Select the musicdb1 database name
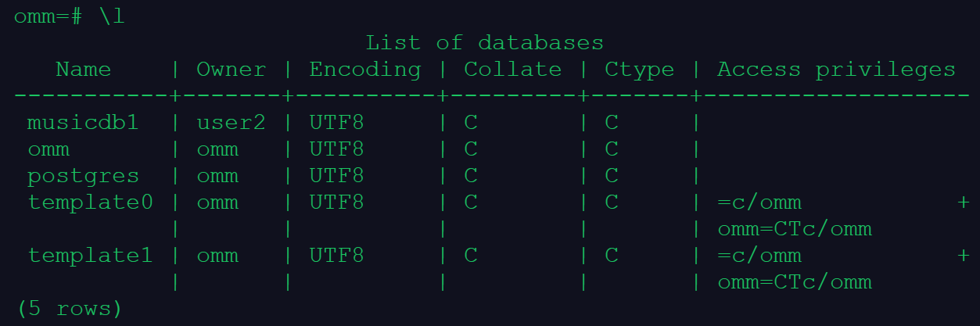Screen dimensions: 980x326 click(83, 123)
